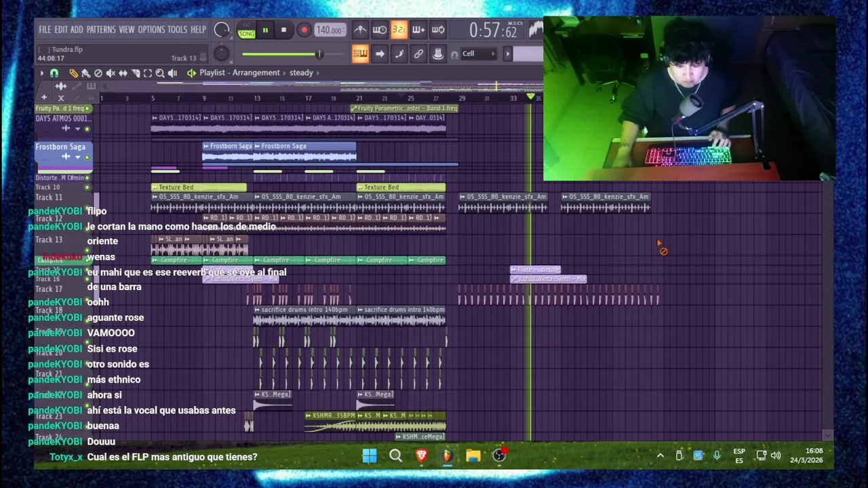The height and width of the screenshot is (488, 868).
Task: Click the tempo field showing 140.000
Action: coord(330,30)
